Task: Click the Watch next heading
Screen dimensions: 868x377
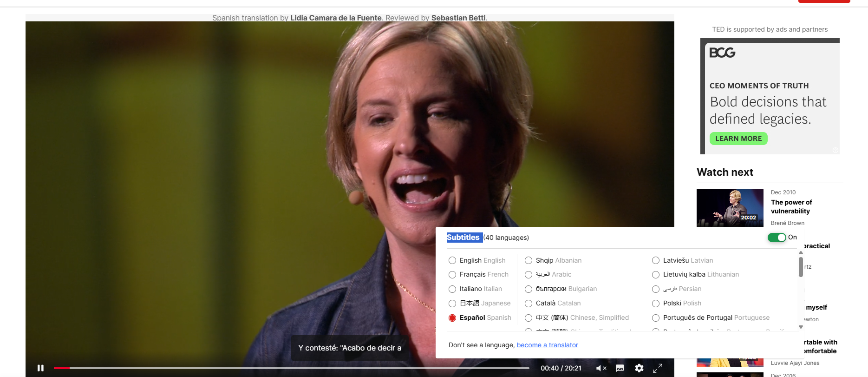Action: (725, 172)
